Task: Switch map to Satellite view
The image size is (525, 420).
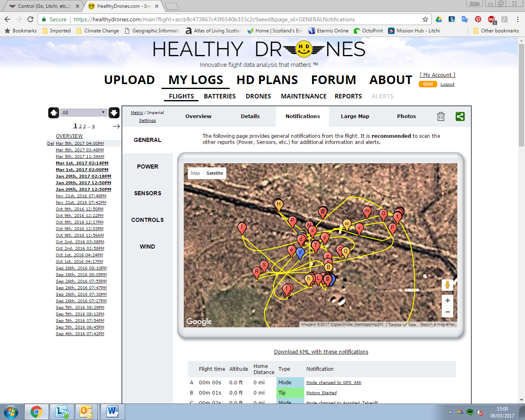Action: (215, 173)
